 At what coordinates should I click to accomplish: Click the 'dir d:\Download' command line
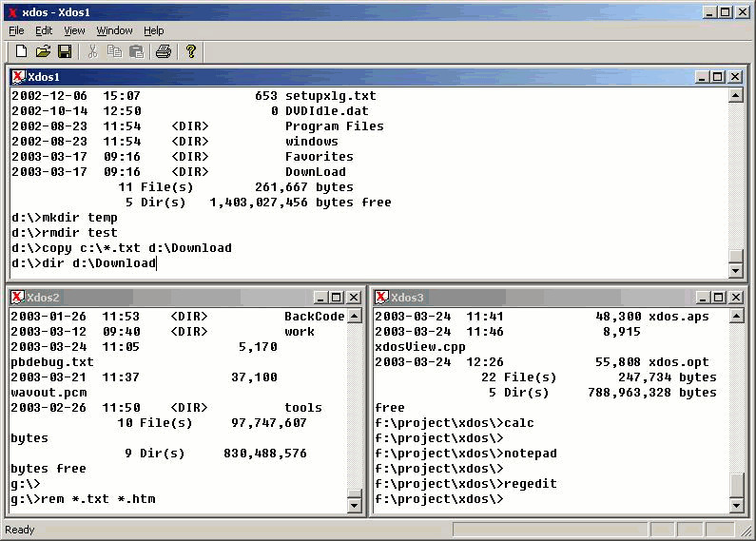point(84,263)
